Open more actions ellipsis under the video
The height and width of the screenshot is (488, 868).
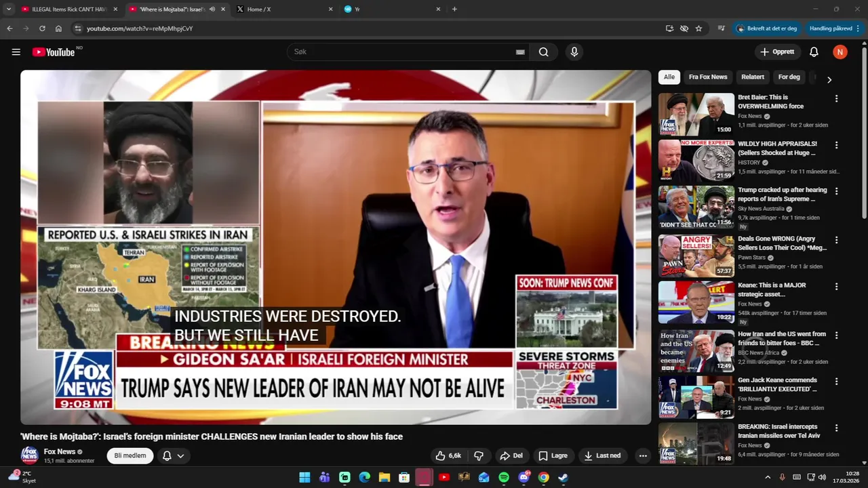pos(643,456)
